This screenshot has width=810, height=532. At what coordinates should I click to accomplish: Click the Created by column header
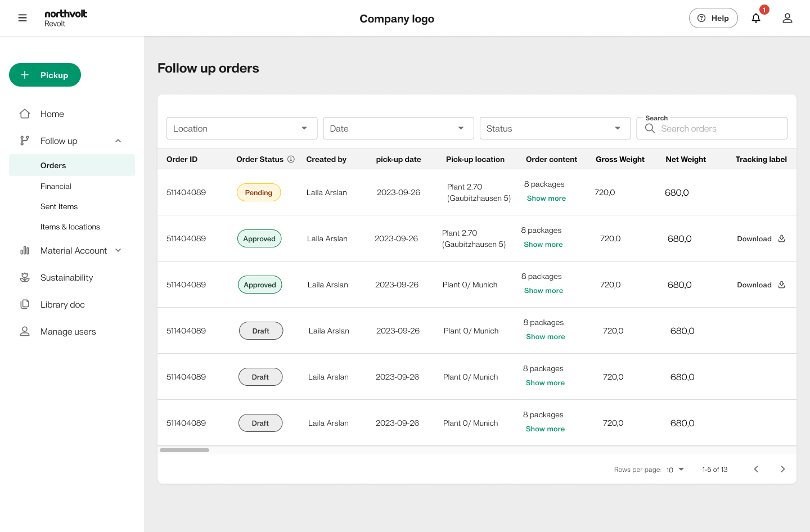click(x=326, y=159)
